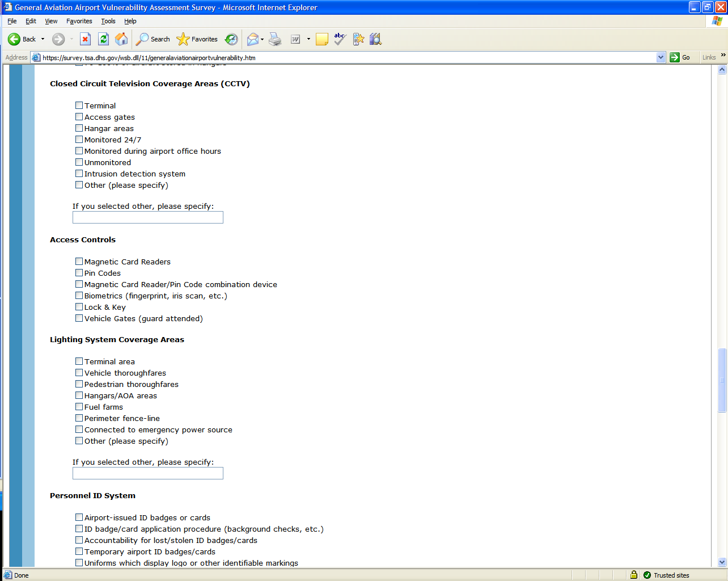Click the 'Personnel ID System' heading
The width and height of the screenshot is (728, 581).
[92, 496]
